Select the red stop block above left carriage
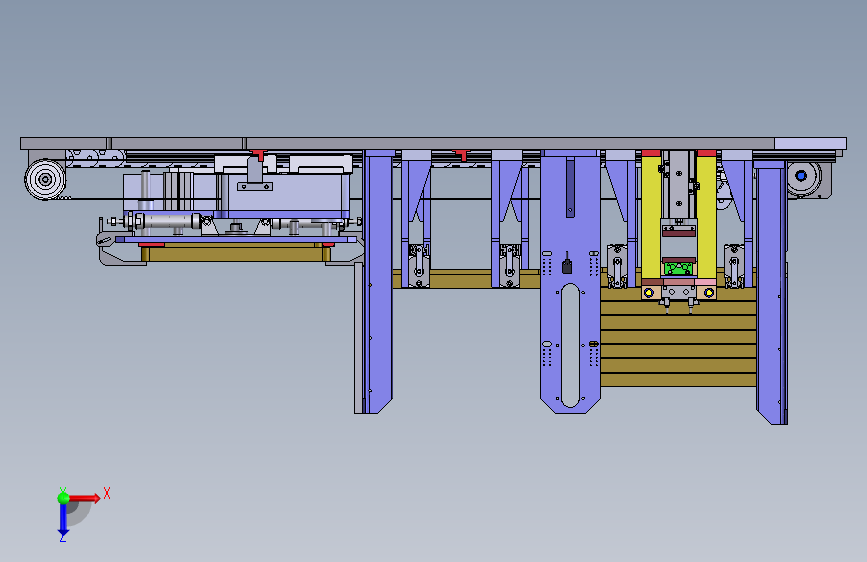The height and width of the screenshot is (562, 867). click(258, 154)
